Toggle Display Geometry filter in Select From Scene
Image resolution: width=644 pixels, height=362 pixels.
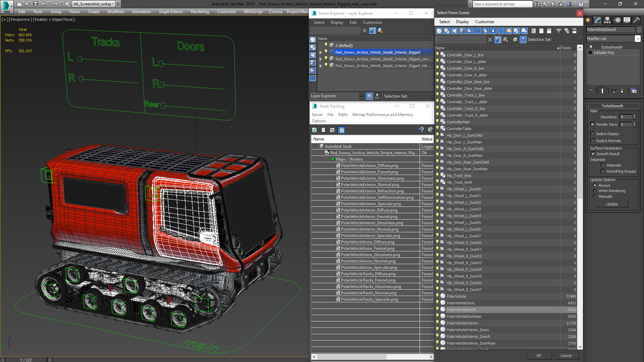(x=439, y=31)
